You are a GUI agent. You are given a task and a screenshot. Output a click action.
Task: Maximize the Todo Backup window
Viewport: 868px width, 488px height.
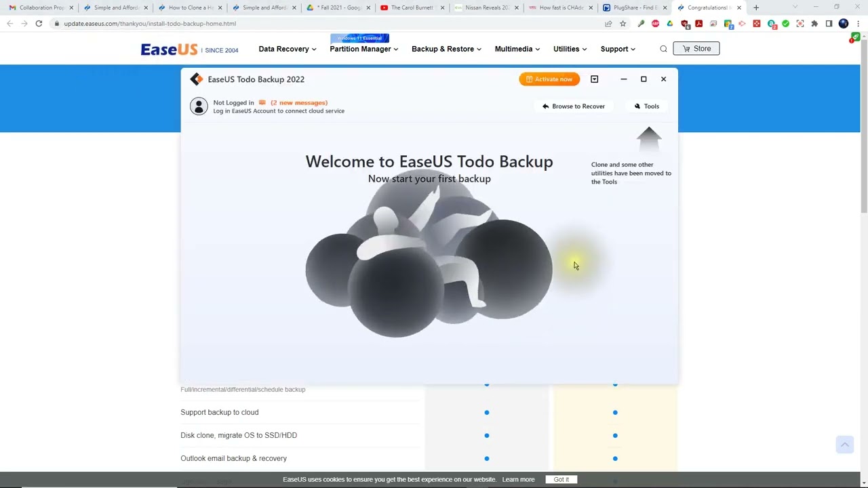coord(644,79)
